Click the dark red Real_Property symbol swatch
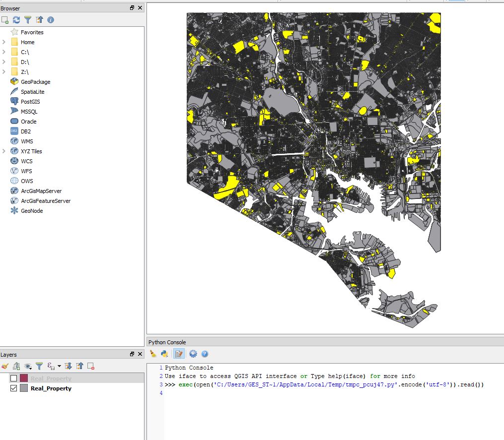Screen dimensions: 504x440 pyautogui.click(x=24, y=378)
